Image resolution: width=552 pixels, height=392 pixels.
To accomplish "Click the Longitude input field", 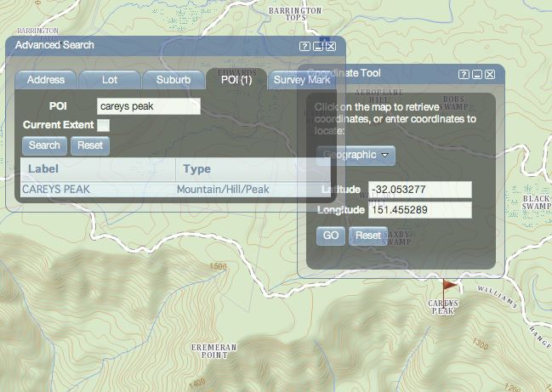I will (x=420, y=210).
